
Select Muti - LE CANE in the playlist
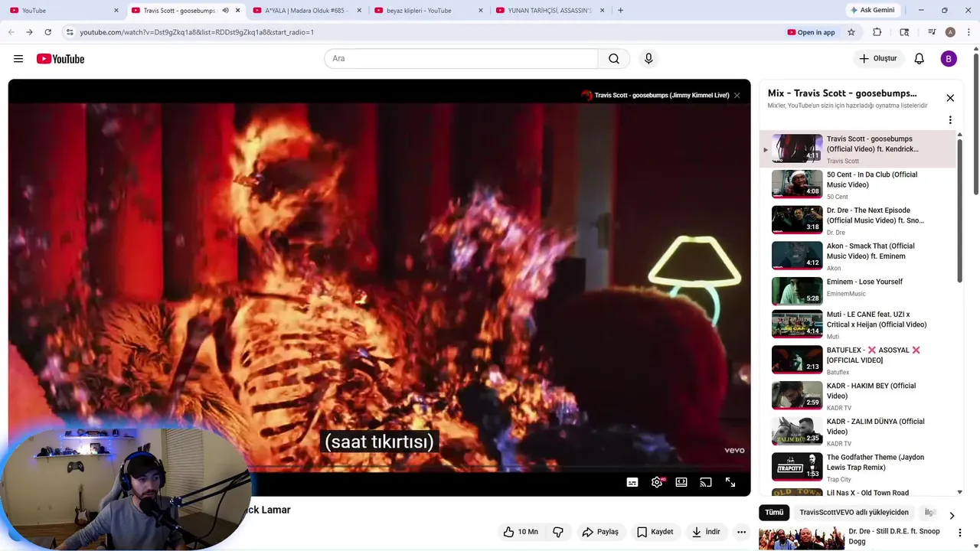click(x=857, y=324)
